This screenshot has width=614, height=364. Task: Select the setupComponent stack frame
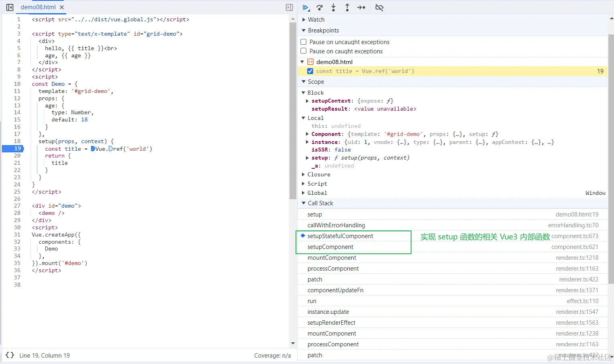pyautogui.click(x=453, y=247)
